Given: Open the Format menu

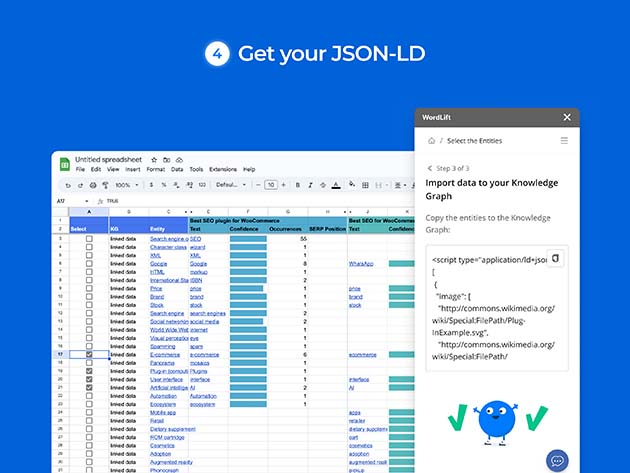Looking at the screenshot, I should (156, 170).
